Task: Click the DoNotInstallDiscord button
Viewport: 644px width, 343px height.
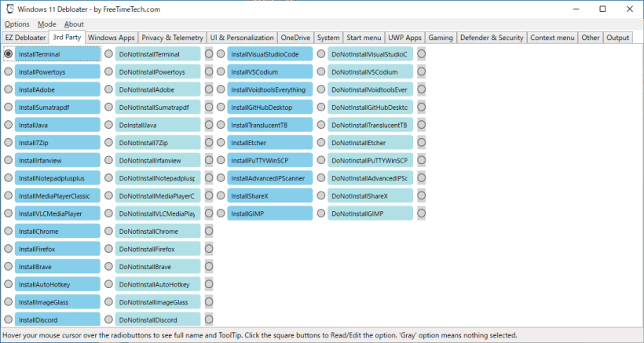Action: pos(158,319)
